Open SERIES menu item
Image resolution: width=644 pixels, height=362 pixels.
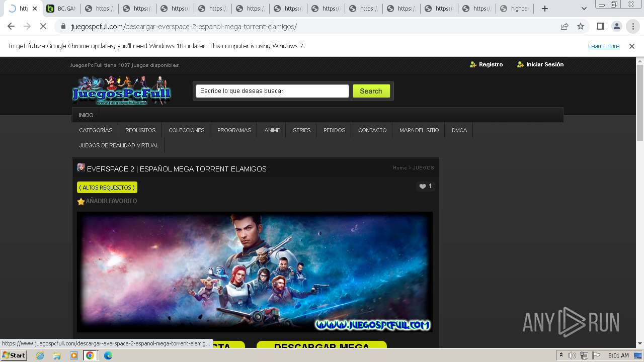(302, 130)
